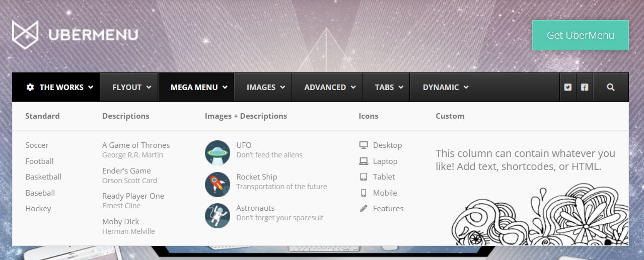Click the Laptop text link
This screenshot has height=260, width=644.
(x=385, y=161)
